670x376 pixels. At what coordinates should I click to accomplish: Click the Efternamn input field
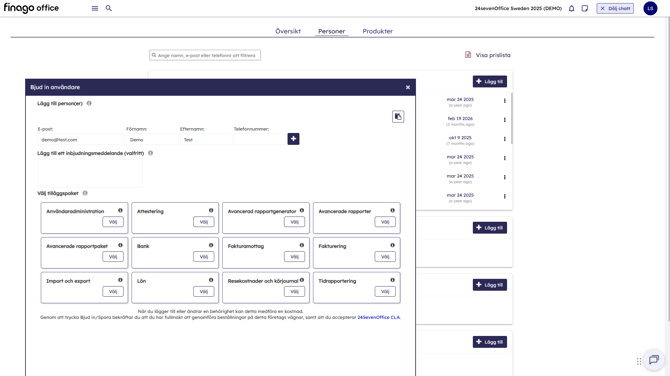pyautogui.click(x=206, y=140)
